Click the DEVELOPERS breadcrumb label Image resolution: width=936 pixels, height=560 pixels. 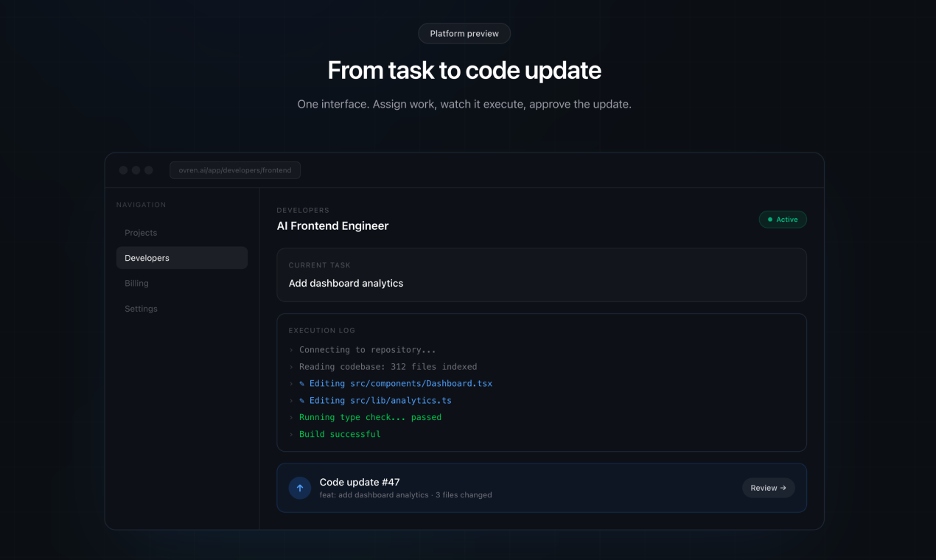click(303, 210)
